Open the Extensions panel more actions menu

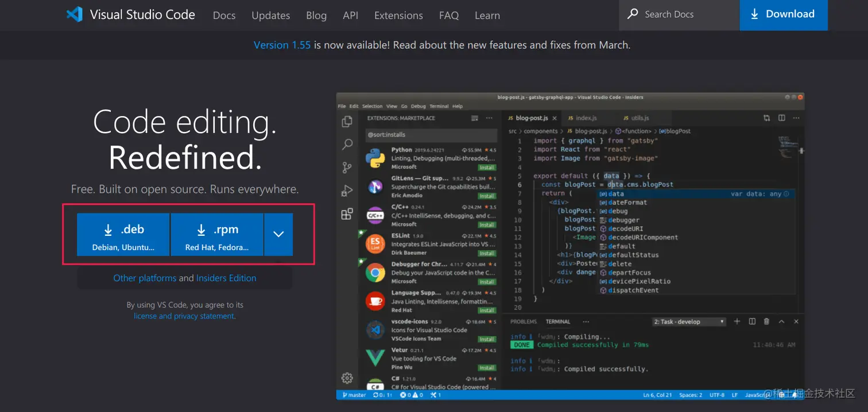[489, 118]
